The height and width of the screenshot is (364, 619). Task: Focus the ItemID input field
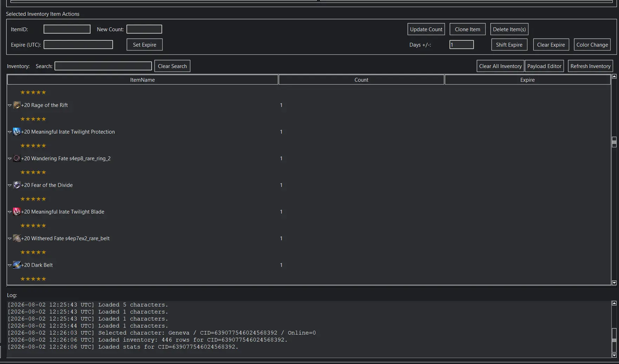pos(67,29)
